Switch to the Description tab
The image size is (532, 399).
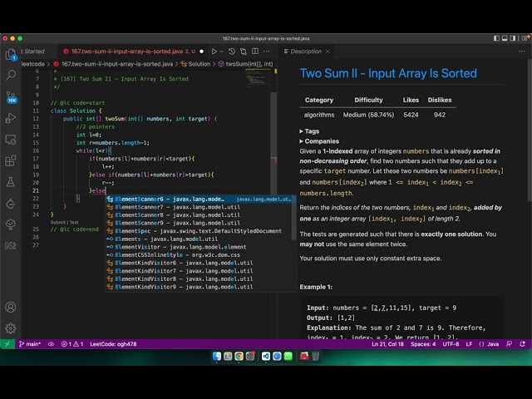pyautogui.click(x=306, y=52)
